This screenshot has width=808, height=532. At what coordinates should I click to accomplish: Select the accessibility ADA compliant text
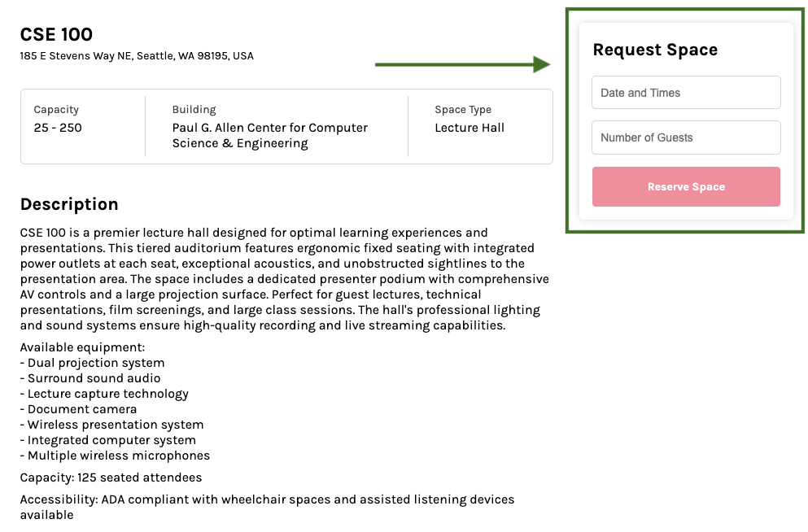pos(267,499)
